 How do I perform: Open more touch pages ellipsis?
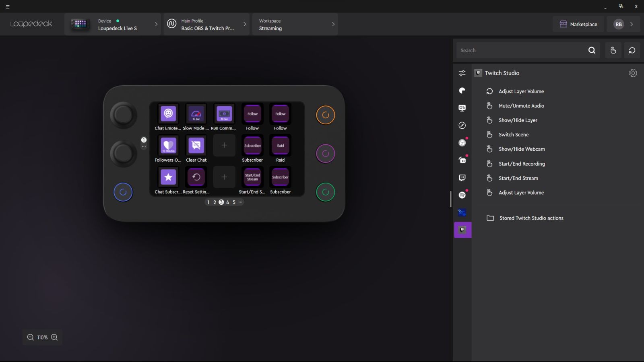point(240,202)
